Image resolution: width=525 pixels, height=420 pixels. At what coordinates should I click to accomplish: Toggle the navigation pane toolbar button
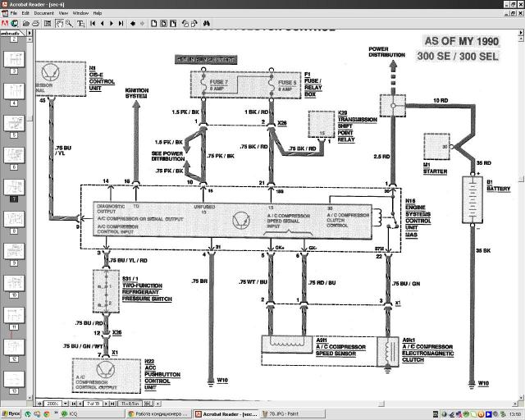48,24
